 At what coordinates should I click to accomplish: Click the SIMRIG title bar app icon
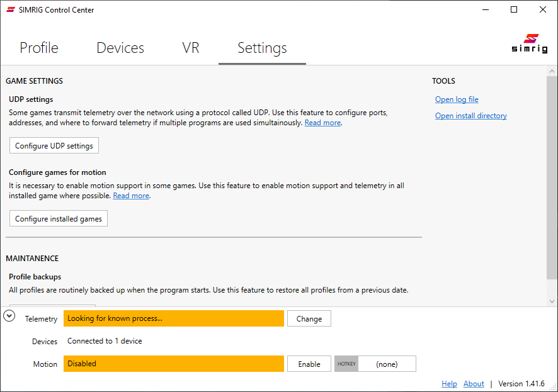[x=10, y=9]
